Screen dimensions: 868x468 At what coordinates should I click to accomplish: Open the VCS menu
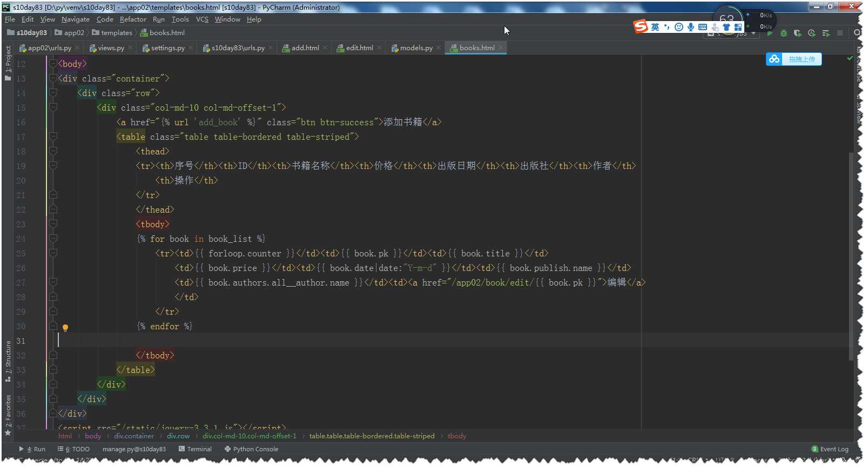pos(202,19)
